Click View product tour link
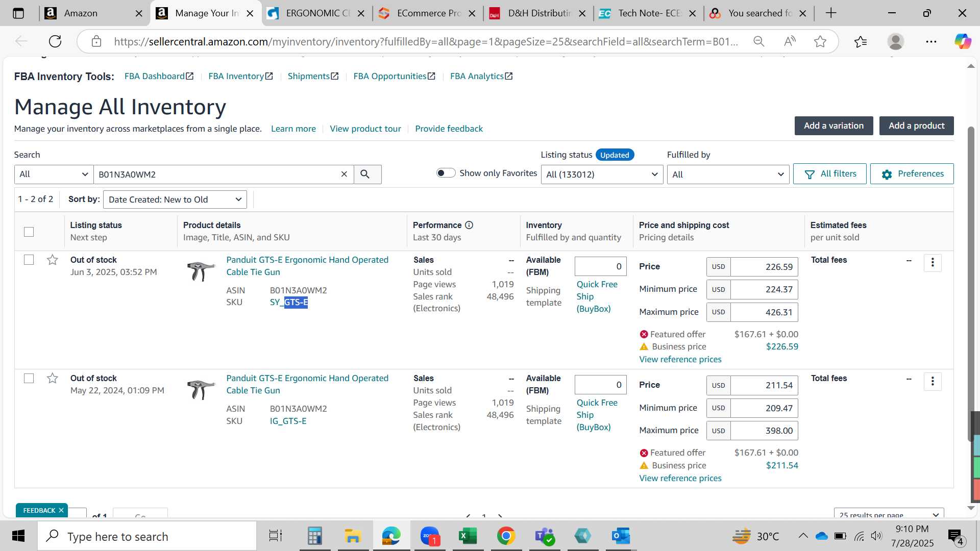Screen dimensions: 980x551 365,129
